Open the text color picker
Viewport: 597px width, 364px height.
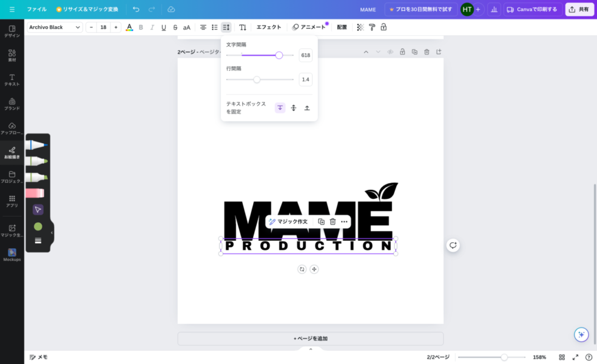129,27
